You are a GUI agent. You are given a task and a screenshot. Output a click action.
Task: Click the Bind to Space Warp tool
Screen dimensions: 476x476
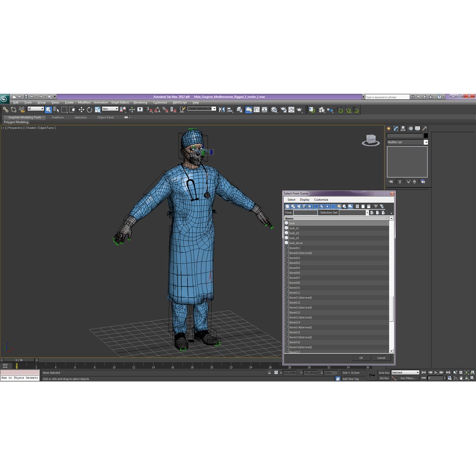pos(22,110)
